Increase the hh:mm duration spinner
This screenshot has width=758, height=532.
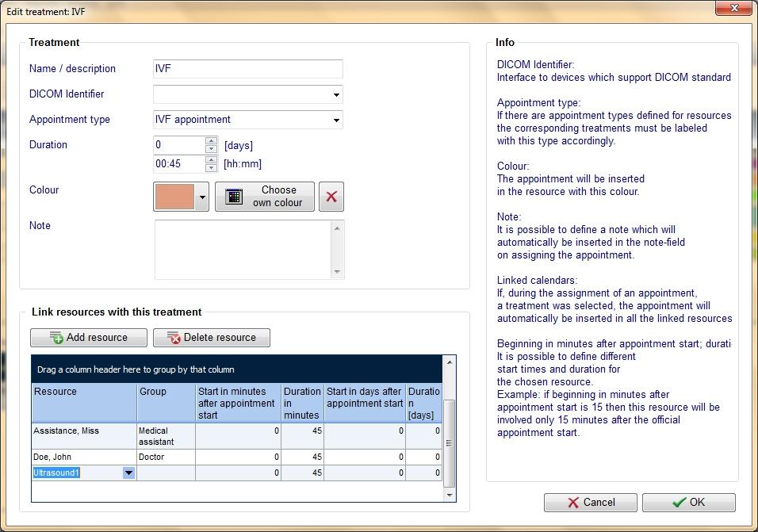(211, 160)
